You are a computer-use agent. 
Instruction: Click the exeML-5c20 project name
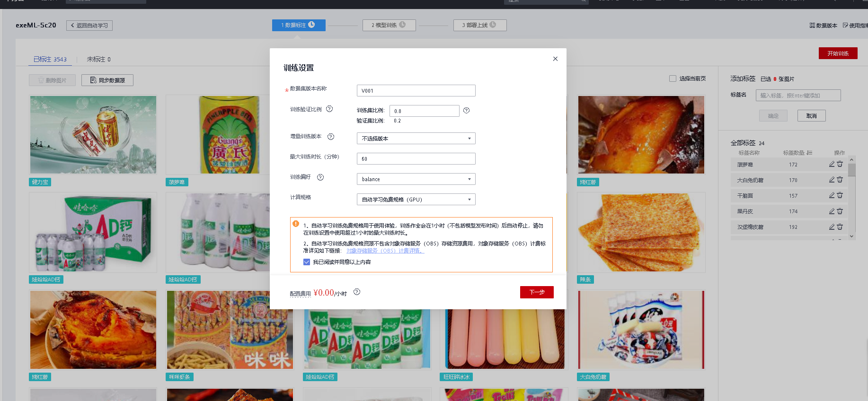click(x=36, y=25)
